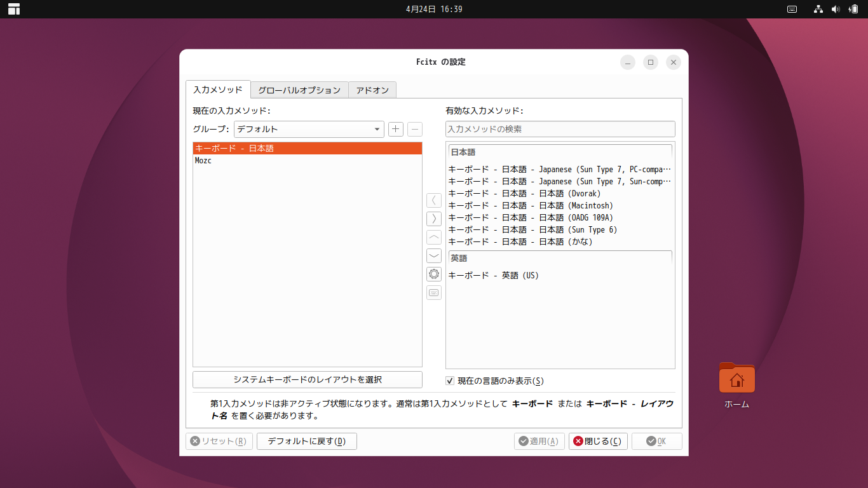Viewport: 868px width, 488px height.
Task: Close the Fcitx settings window
Action: click(x=674, y=62)
